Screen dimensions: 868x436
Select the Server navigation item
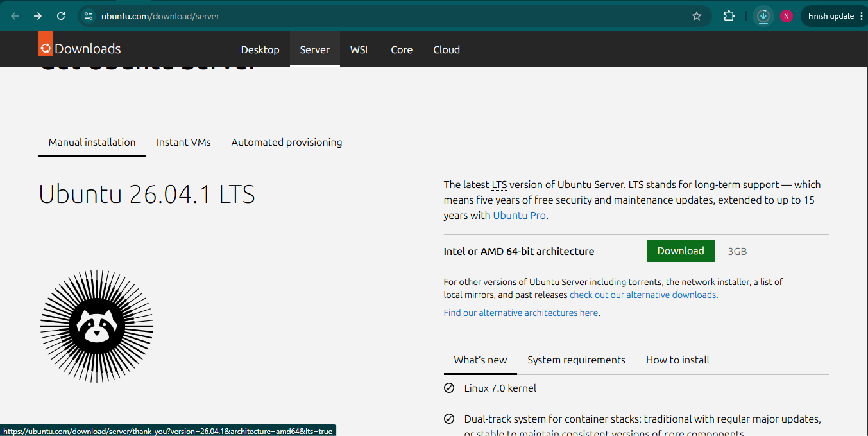tap(315, 49)
